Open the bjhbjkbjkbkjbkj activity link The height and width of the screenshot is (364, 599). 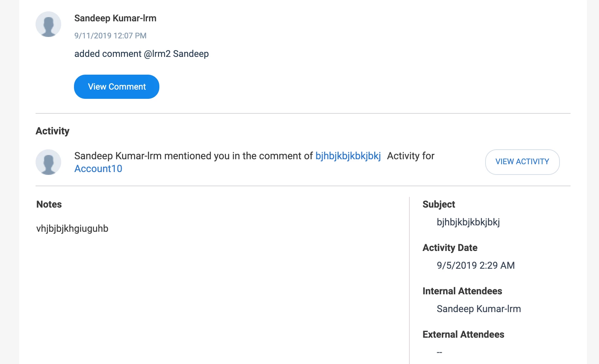coord(348,156)
